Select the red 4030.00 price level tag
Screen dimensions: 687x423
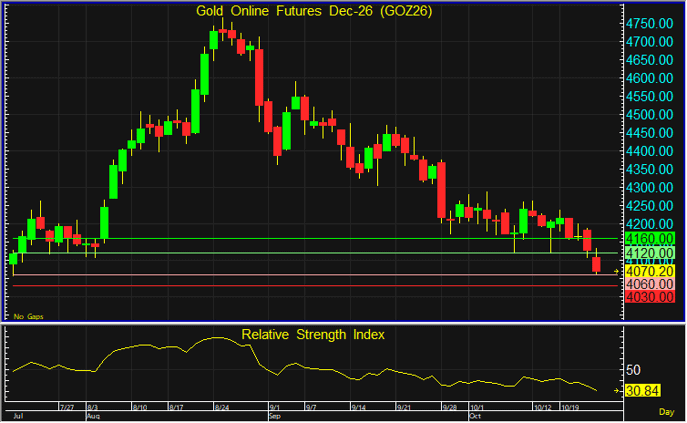pyautogui.click(x=649, y=297)
